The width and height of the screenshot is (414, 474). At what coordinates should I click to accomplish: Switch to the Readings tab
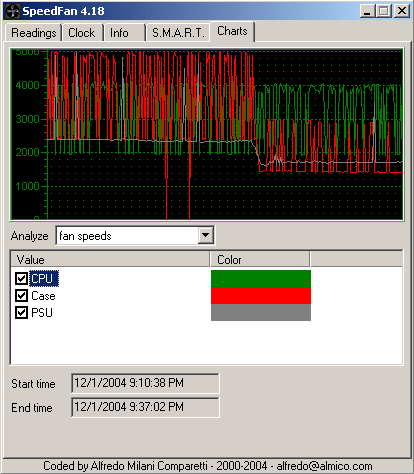click(33, 33)
